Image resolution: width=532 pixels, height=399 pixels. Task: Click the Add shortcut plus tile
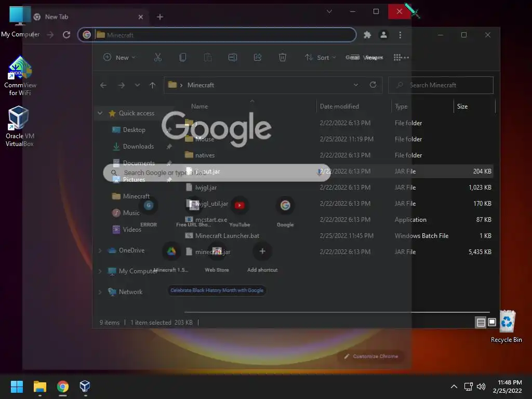click(262, 257)
